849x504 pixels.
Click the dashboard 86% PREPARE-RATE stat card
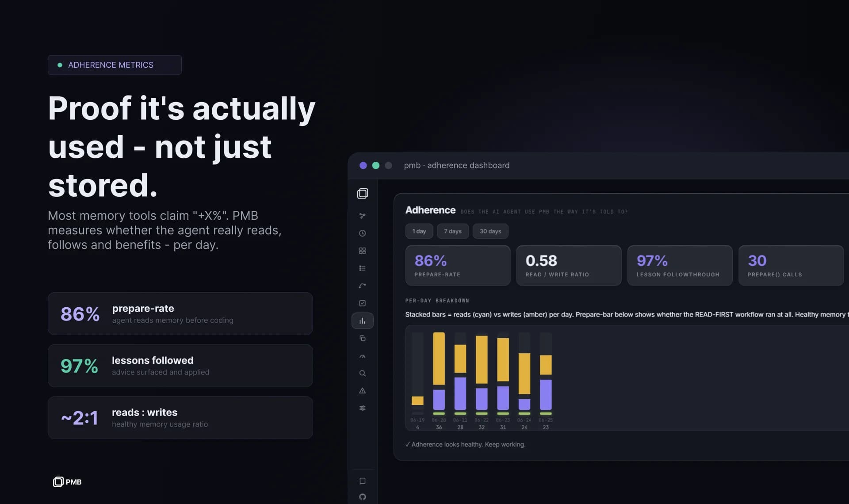pos(458,266)
